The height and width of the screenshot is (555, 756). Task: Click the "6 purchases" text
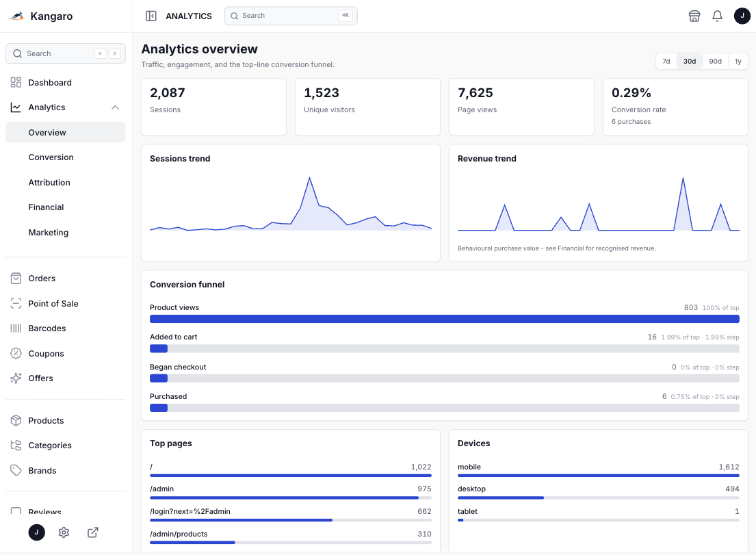tap(631, 122)
